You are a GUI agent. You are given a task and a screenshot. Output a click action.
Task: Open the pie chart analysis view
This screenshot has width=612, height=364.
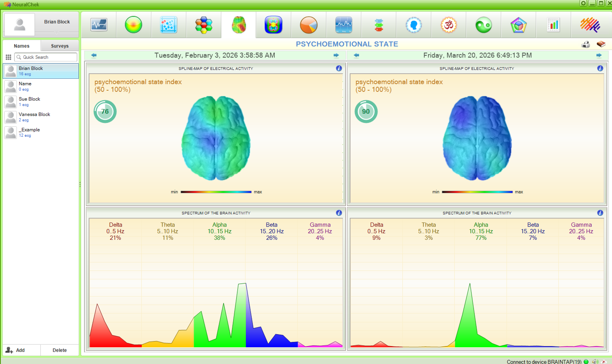coord(308,24)
